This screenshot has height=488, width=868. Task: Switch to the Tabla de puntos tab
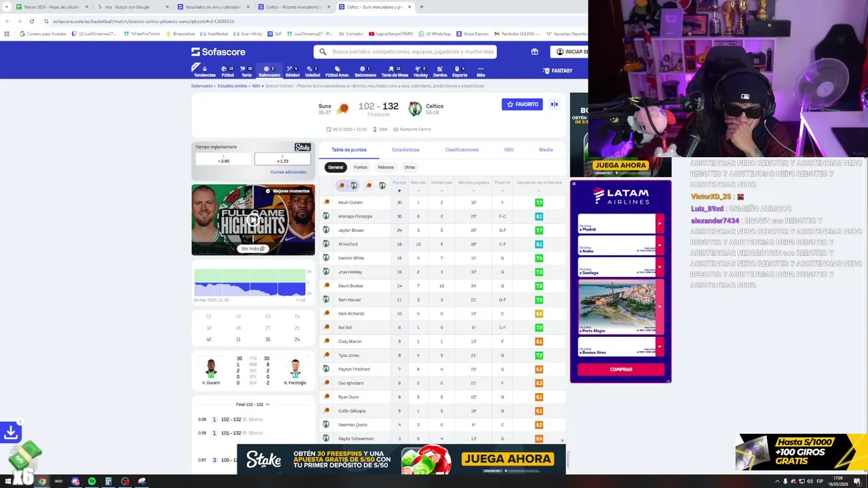pyautogui.click(x=349, y=150)
